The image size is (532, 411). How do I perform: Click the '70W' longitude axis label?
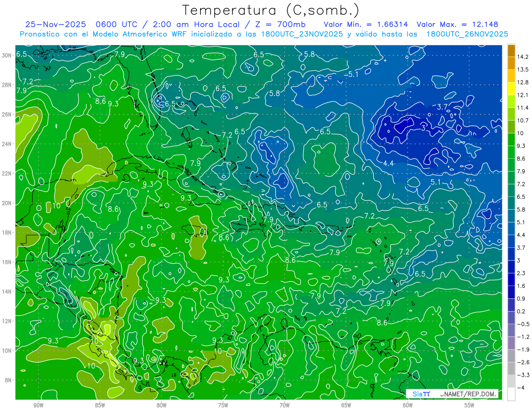coord(285,405)
